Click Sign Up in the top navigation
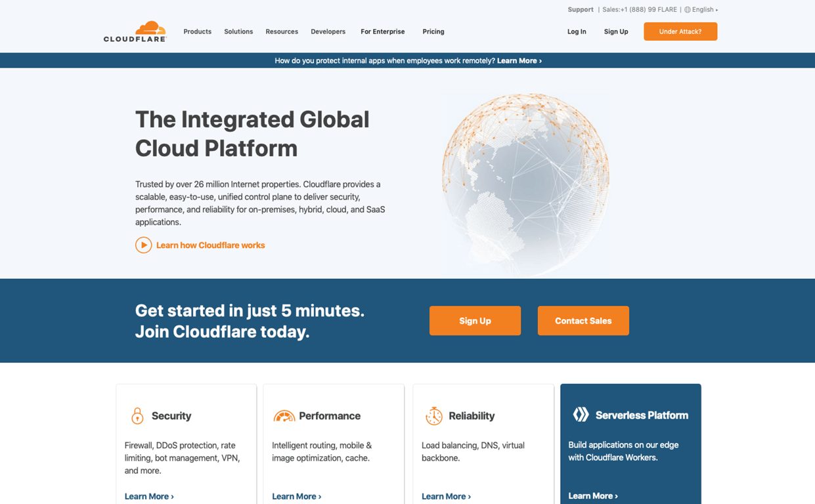The image size is (815, 504). (616, 31)
